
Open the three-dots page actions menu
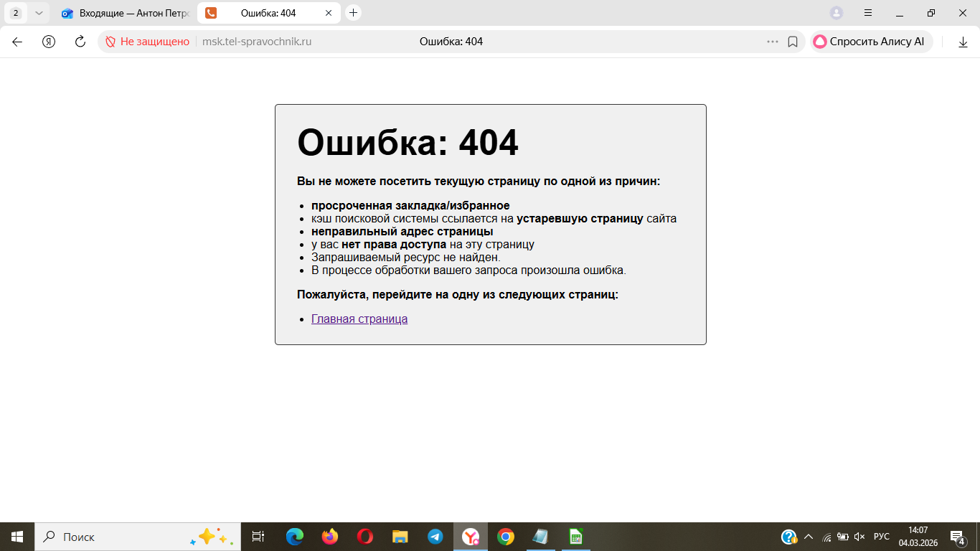point(773,42)
